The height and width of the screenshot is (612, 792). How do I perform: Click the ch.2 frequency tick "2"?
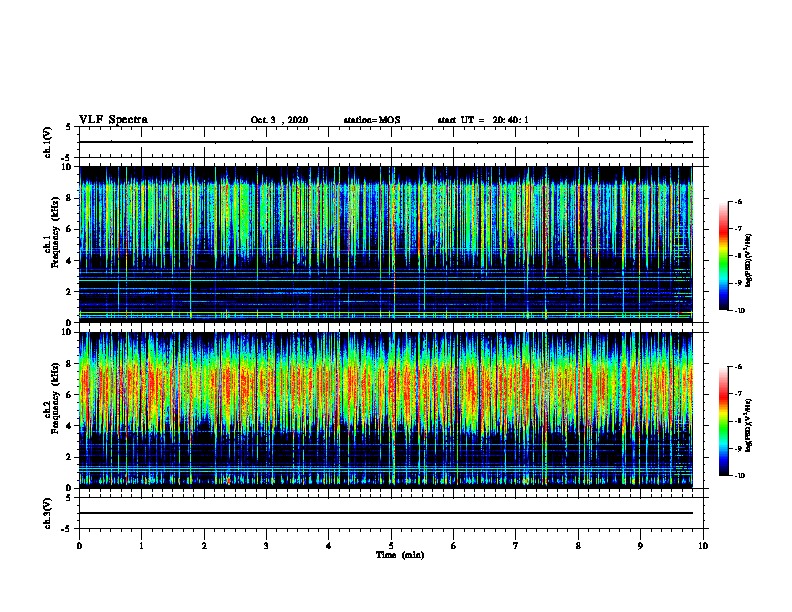pyautogui.click(x=70, y=457)
